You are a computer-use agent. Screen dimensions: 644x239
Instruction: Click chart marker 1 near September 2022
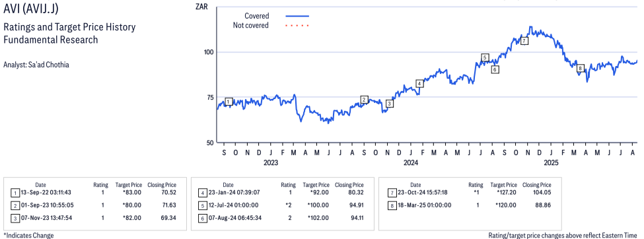click(229, 102)
